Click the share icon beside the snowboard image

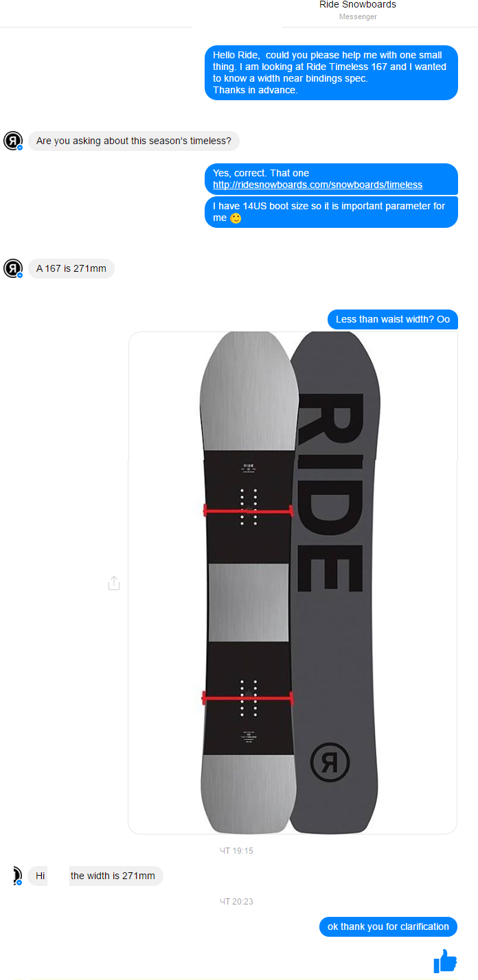pyautogui.click(x=114, y=583)
